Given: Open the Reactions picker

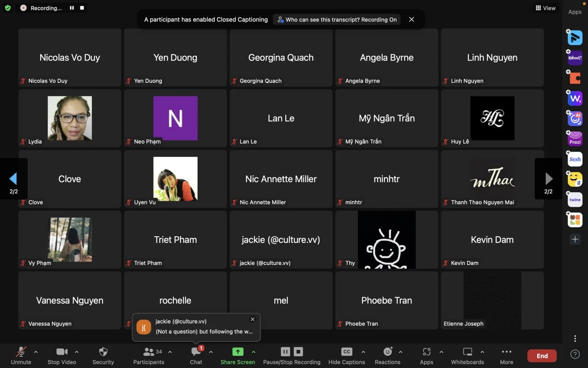Looking at the screenshot, I should click(x=387, y=356).
